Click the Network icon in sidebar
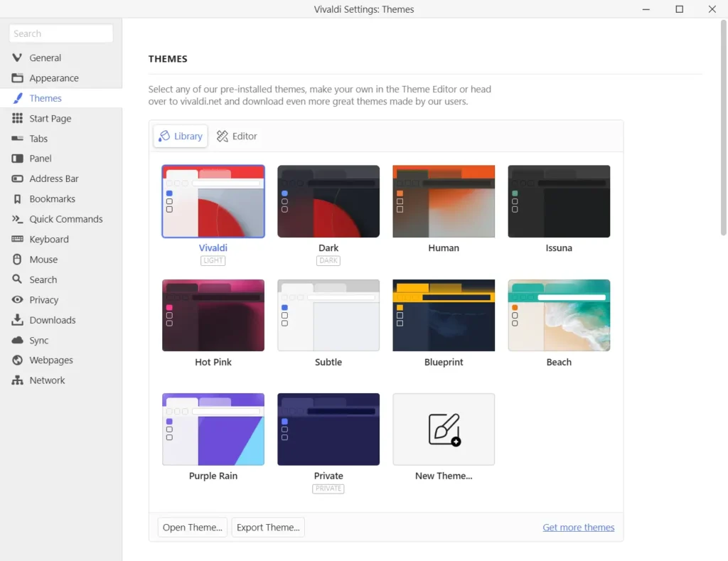Viewport: 728px width, 561px height. pos(17,380)
